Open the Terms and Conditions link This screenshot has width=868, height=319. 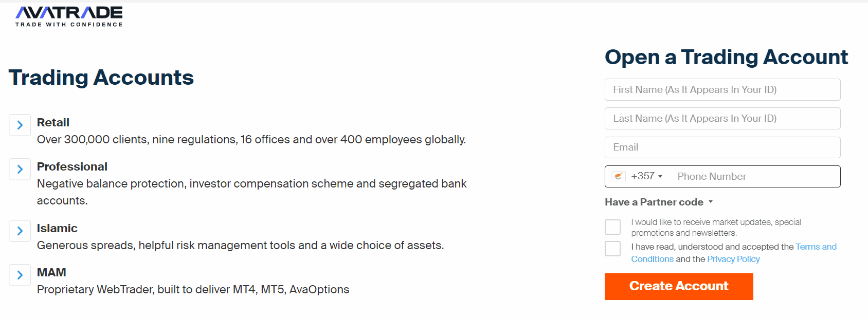(x=816, y=247)
